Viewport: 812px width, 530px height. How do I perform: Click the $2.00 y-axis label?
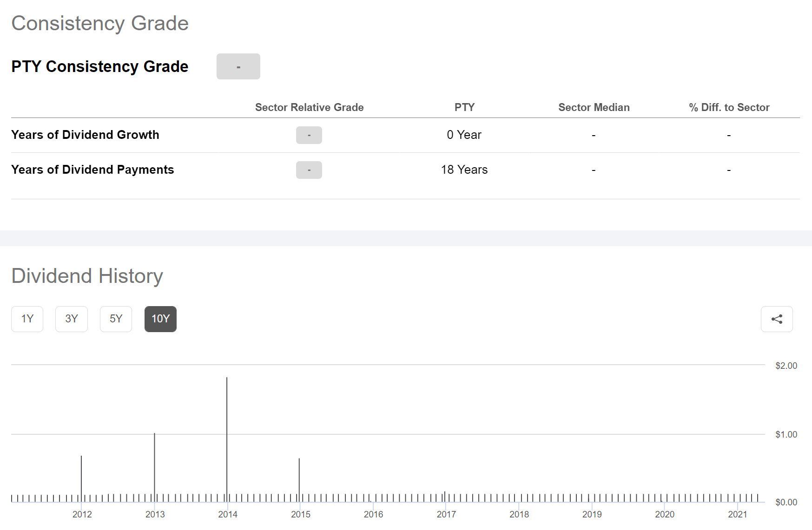coord(786,366)
